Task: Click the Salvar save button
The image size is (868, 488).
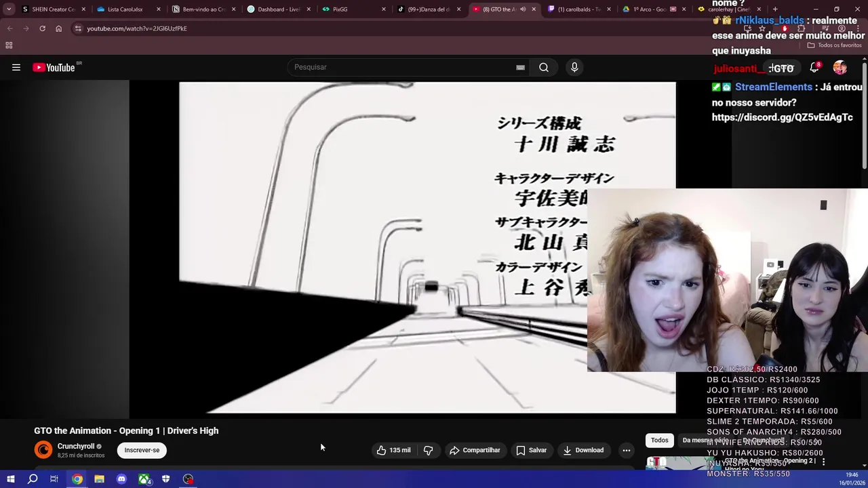Action: [532, 450]
